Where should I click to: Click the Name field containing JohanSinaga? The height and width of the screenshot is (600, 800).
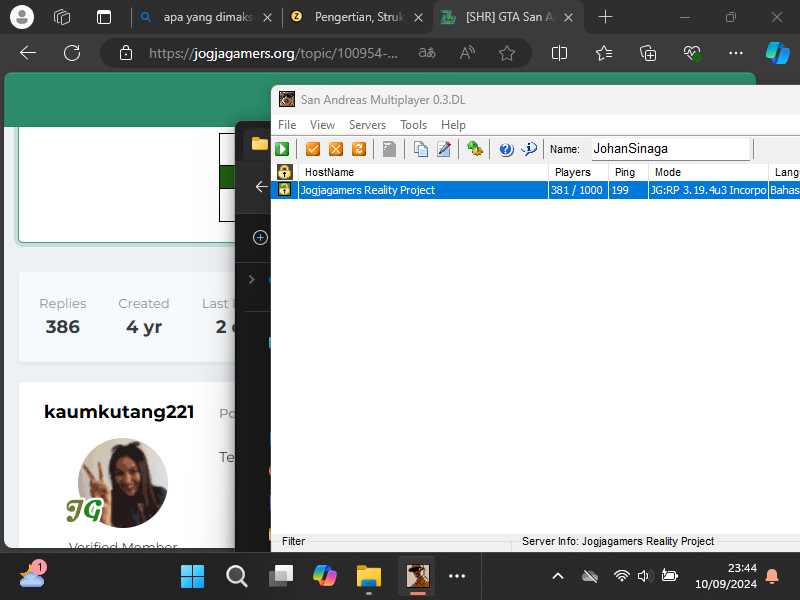(x=671, y=149)
